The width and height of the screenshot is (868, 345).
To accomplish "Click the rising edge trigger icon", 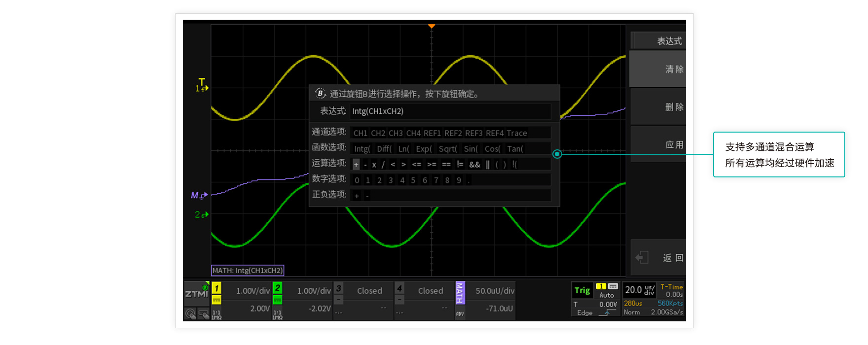I will click(x=607, y=313).
